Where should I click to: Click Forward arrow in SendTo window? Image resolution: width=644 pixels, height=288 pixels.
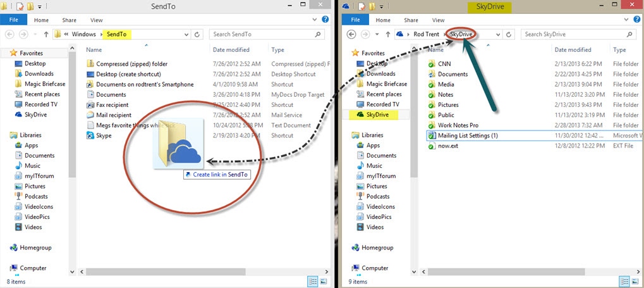[23, 35]
